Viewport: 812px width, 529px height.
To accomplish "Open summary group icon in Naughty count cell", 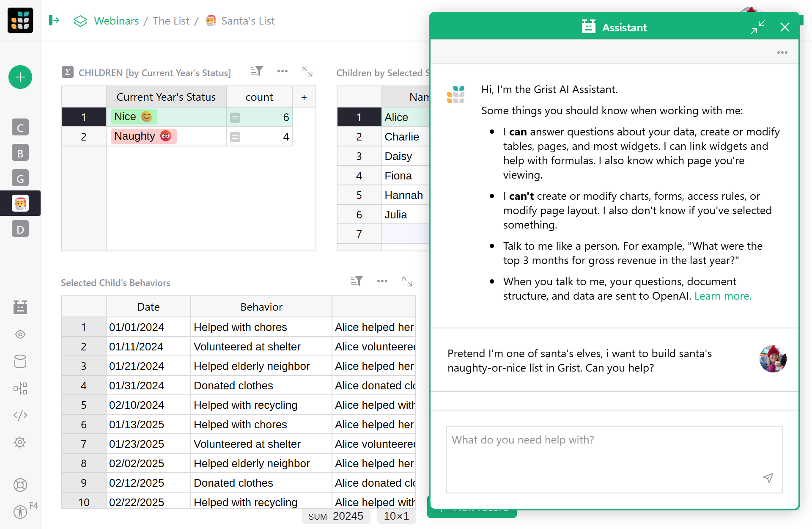I will point(235,137).
